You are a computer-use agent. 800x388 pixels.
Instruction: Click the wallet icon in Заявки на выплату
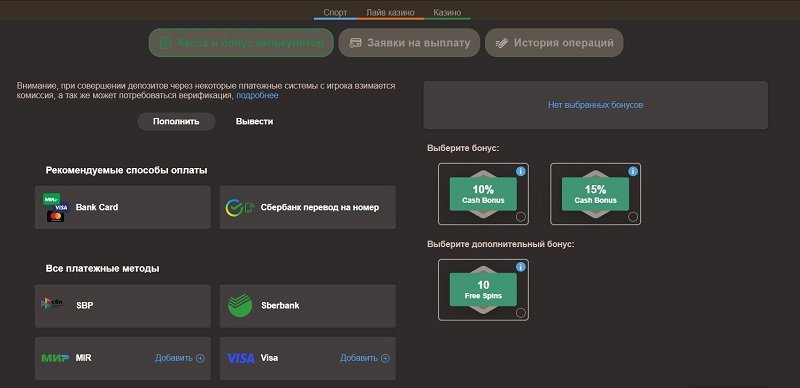[355, 43]
